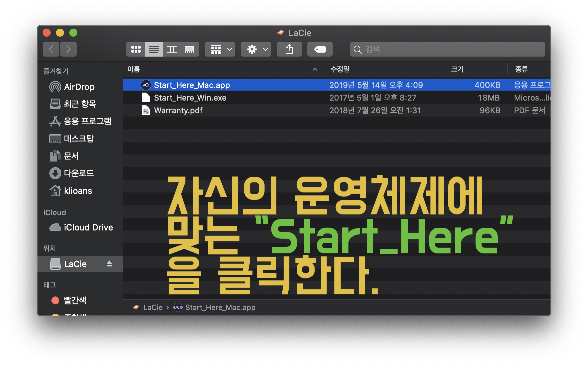The width and height of the screenshot is (588, 365).
Task: Zoom the window with green button
Action: pyautogui.click(x=73, y=33)
